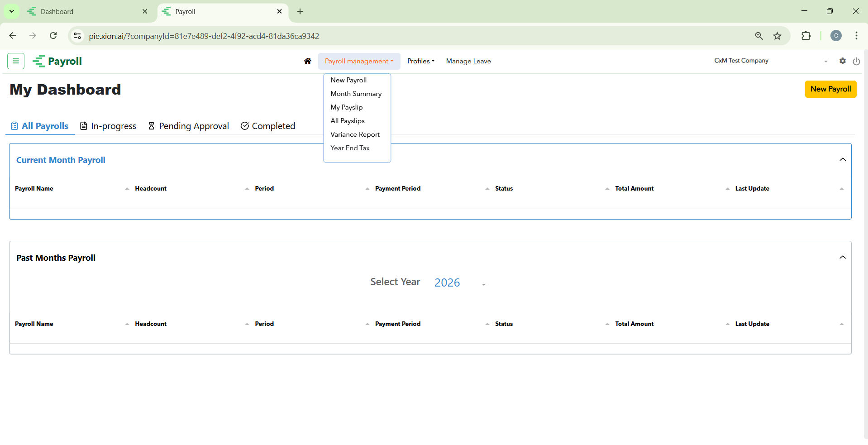Open settings gear icon
Viewport: 868px width, 445px height.
pos(842,61)
